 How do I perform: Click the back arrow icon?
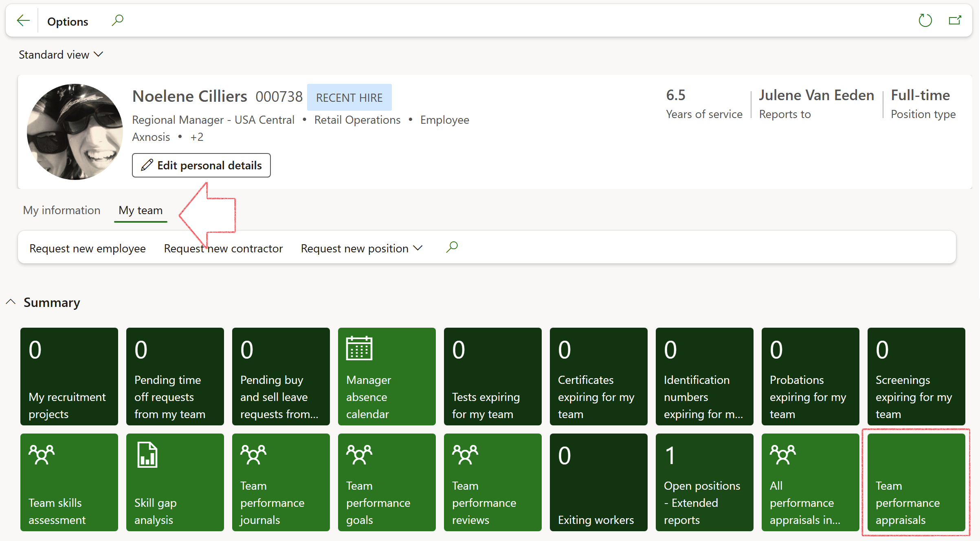click(23, 20)
